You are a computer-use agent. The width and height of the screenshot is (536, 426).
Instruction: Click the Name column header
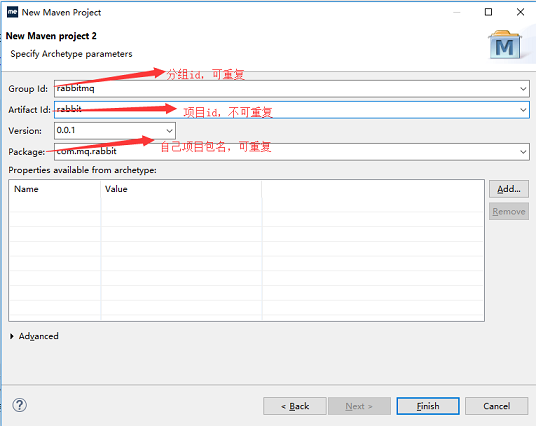55,189
